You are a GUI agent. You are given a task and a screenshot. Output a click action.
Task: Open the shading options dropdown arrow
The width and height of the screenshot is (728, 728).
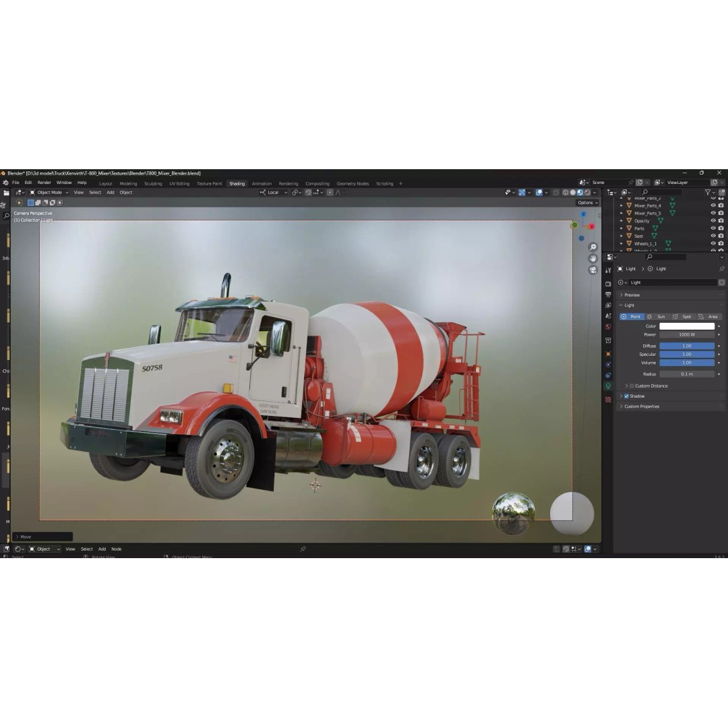(595, 192)
